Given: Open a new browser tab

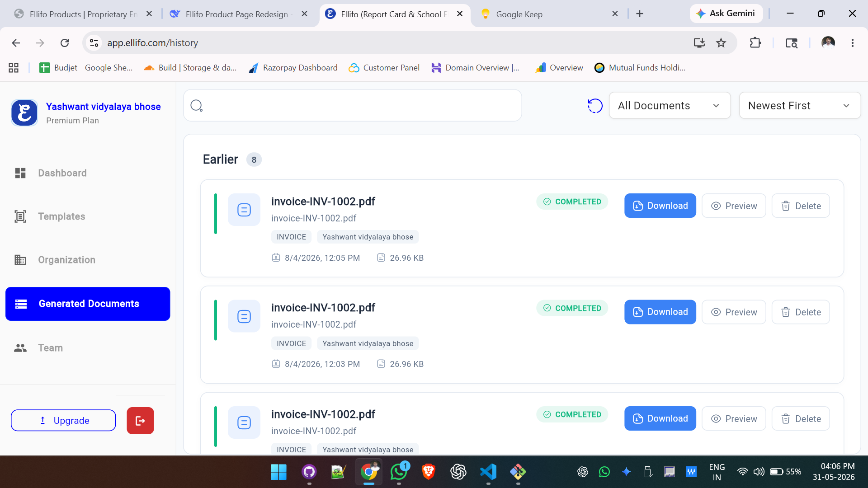Looking at the screenshot, I should pos(639,14).
